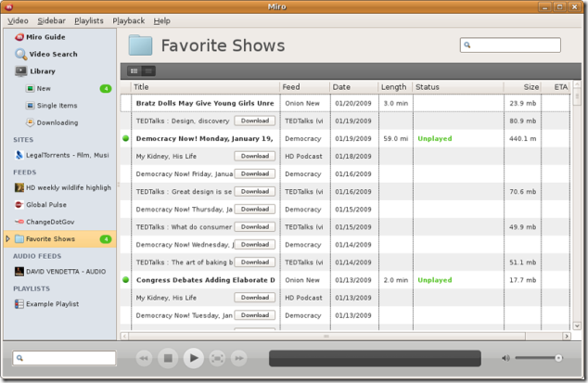588x383 pixels.
Task: Click the bottom-left search box
Action: click(x=64, y=358)
